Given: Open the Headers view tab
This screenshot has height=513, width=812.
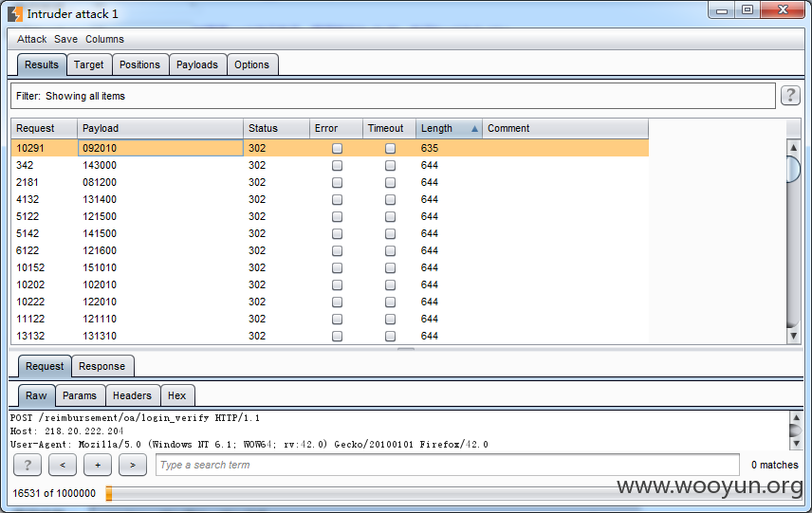Looking at the screenshot, I should (132, 396).
